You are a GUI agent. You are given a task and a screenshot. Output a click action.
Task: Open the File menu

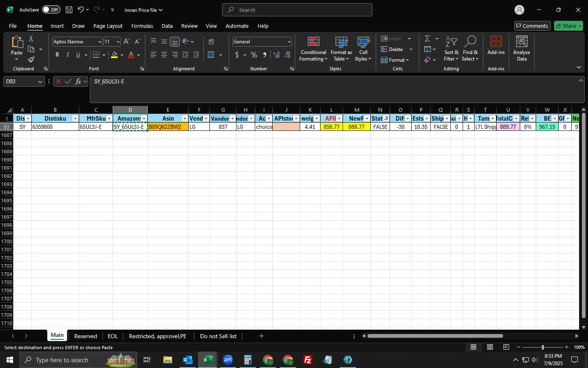click(13, 26)
